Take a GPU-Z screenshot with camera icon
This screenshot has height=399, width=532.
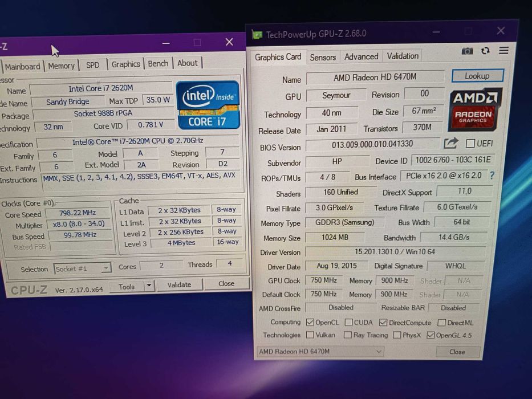467,51
